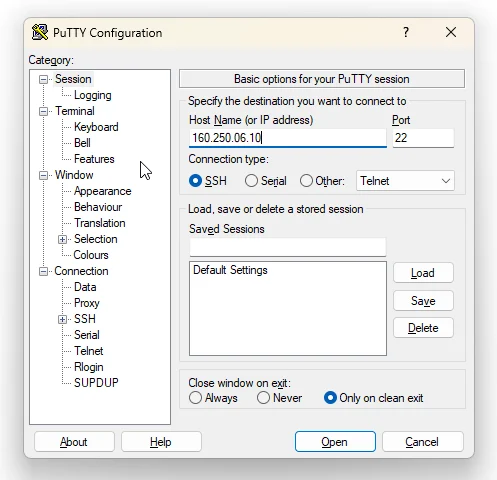
Task: Select the Other connection type radio button
Action: (306, 181)
